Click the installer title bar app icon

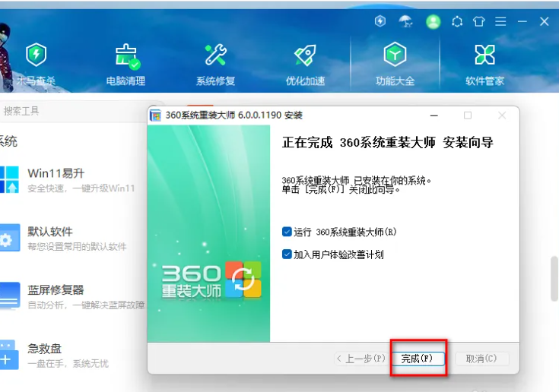[x=155, y=115]
